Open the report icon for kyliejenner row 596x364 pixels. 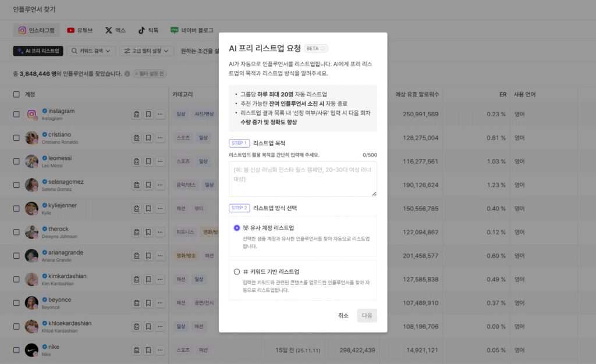point(136,209)
